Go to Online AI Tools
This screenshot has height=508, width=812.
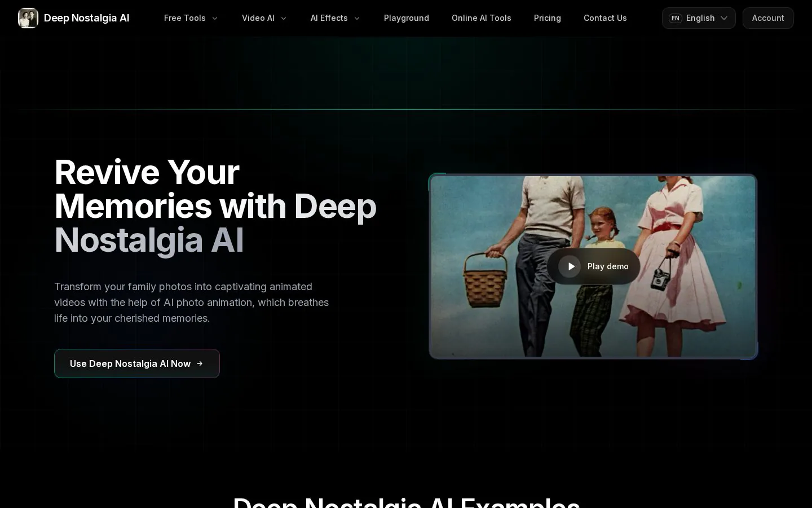point(482,18)
